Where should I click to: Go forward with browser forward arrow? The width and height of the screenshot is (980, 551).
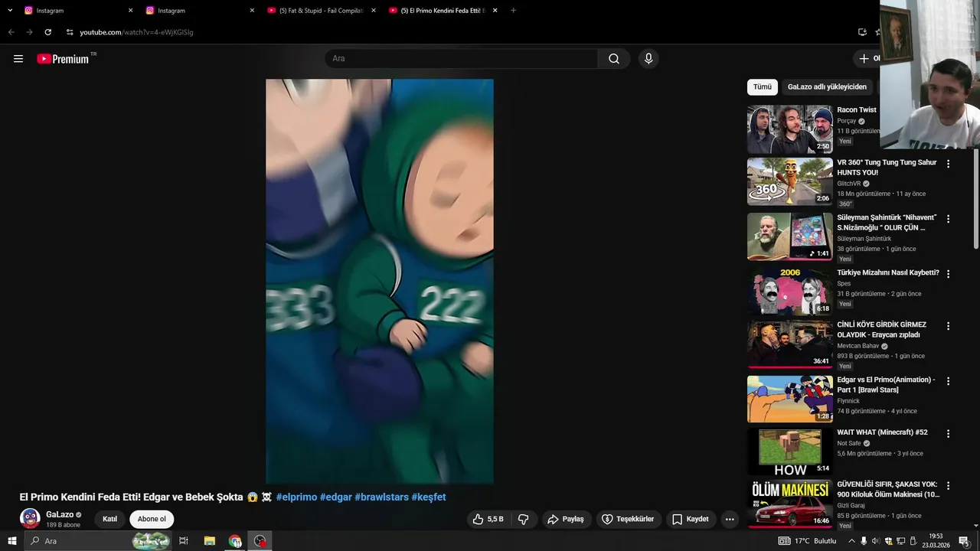point(29,32)
